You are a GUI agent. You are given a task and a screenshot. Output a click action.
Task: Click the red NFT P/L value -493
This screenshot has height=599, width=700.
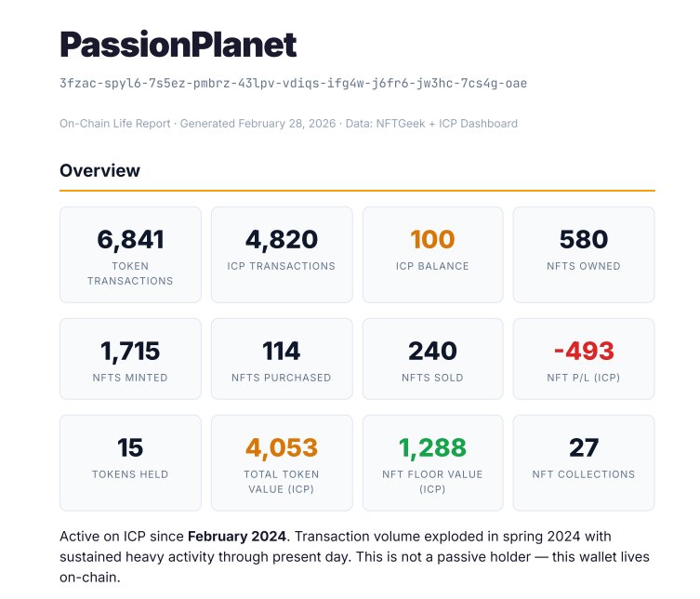(x=584, y=351)
